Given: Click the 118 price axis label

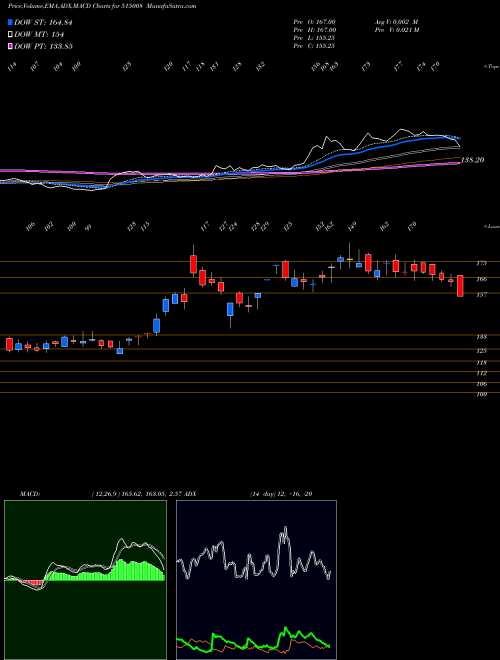Looking at the screenshot, I should pos(481,362).
